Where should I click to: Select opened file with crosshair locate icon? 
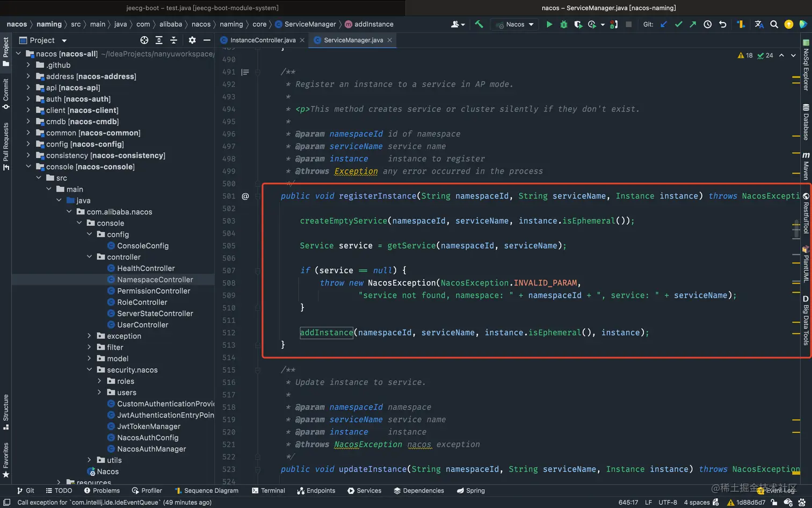pyautogui.click(x=144, y=40)
